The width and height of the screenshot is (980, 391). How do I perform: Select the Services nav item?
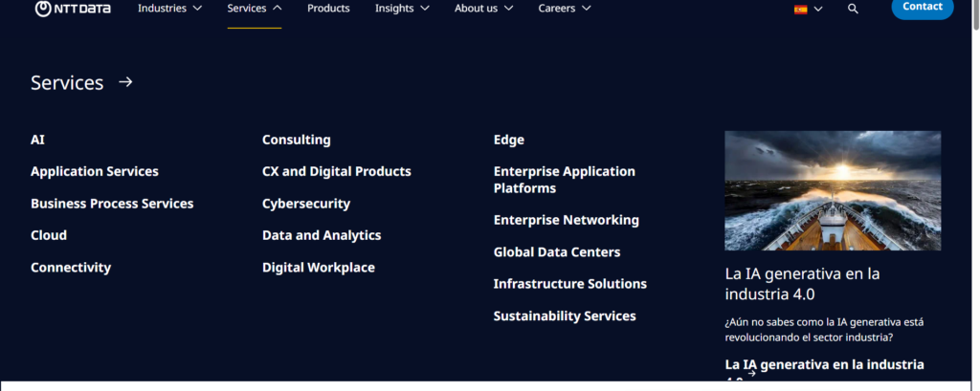coord(246,9)
